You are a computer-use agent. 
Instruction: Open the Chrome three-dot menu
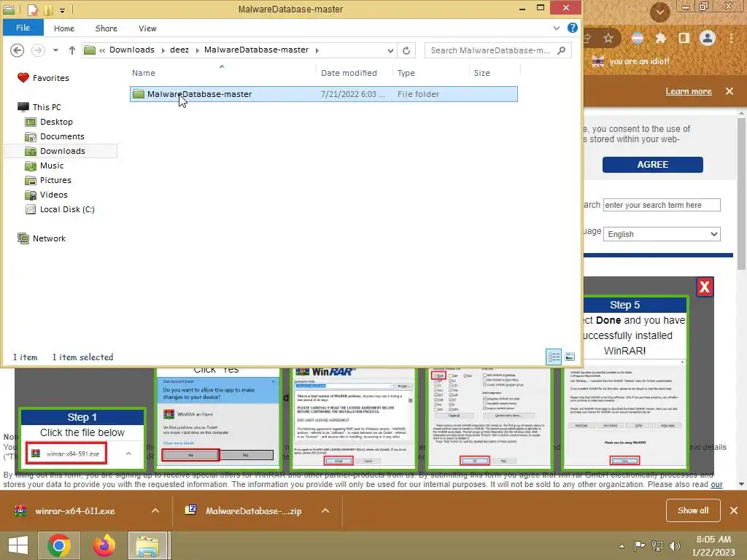(731, 38)
